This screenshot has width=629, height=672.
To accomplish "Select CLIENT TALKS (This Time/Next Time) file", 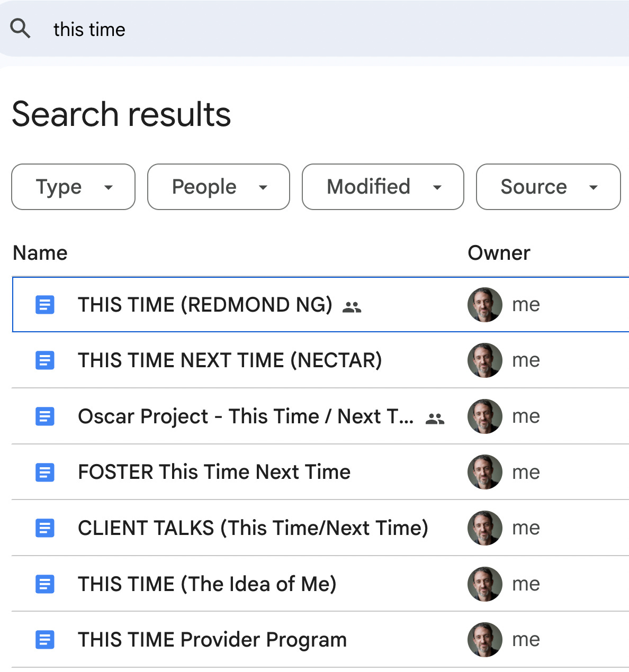I will (253, 528).
